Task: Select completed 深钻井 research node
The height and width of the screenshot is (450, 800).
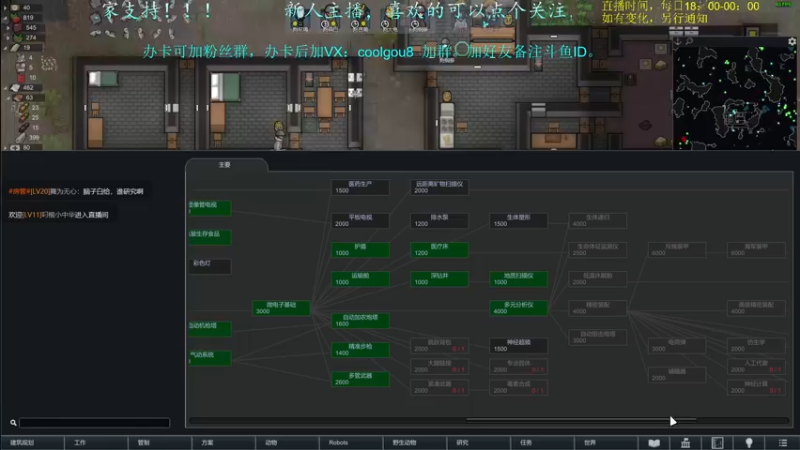Action: pyautogui.click(x=439, y=279)
